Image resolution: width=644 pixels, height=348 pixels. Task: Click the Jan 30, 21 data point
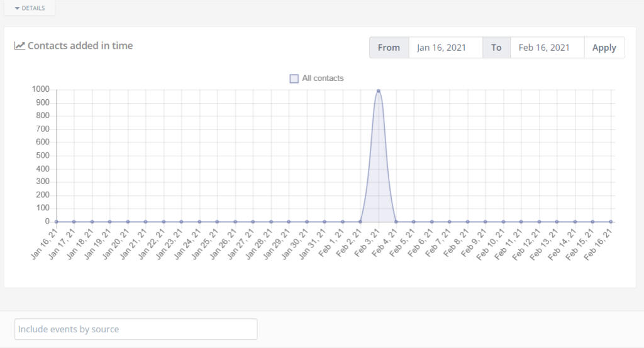(x=307, y=222)
